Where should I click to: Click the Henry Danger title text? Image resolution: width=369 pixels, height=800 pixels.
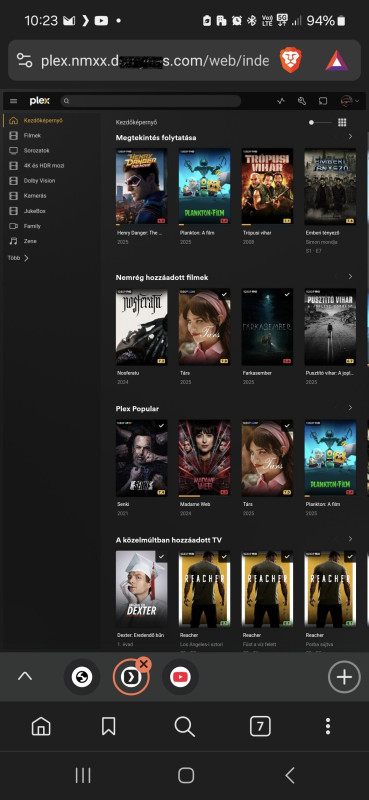click(x=139, y=233)
